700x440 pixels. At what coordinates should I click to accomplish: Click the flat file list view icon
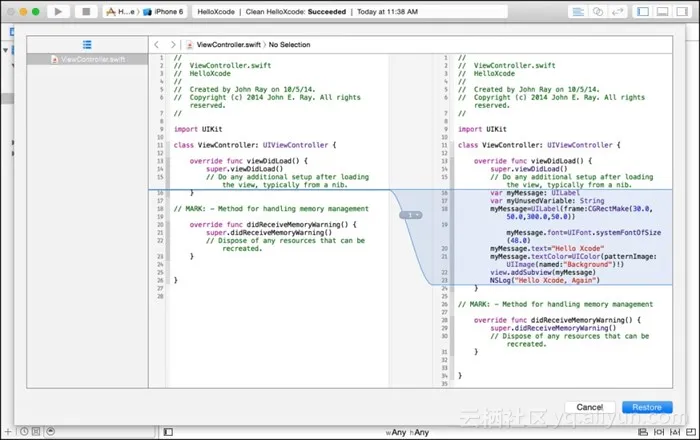(x=87, y=45)
